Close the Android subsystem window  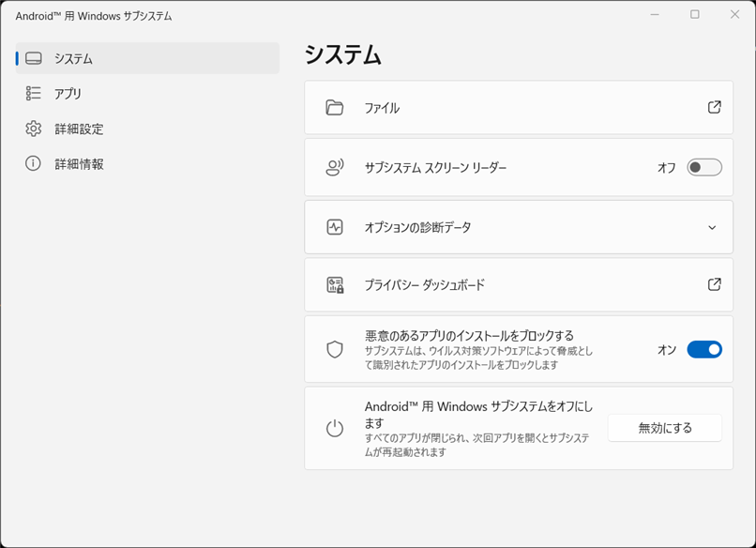point(734,14)
